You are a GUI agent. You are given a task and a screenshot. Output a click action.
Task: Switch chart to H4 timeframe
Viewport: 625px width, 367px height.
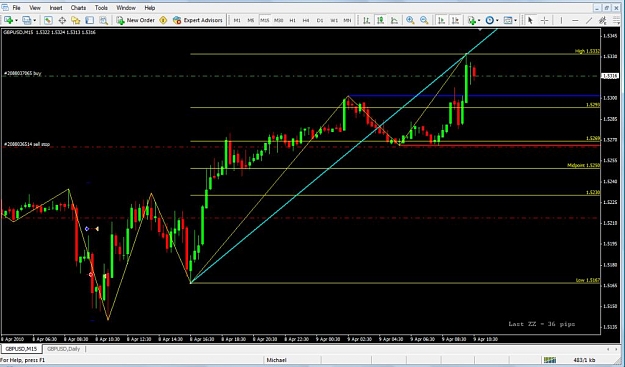point(306,20)
